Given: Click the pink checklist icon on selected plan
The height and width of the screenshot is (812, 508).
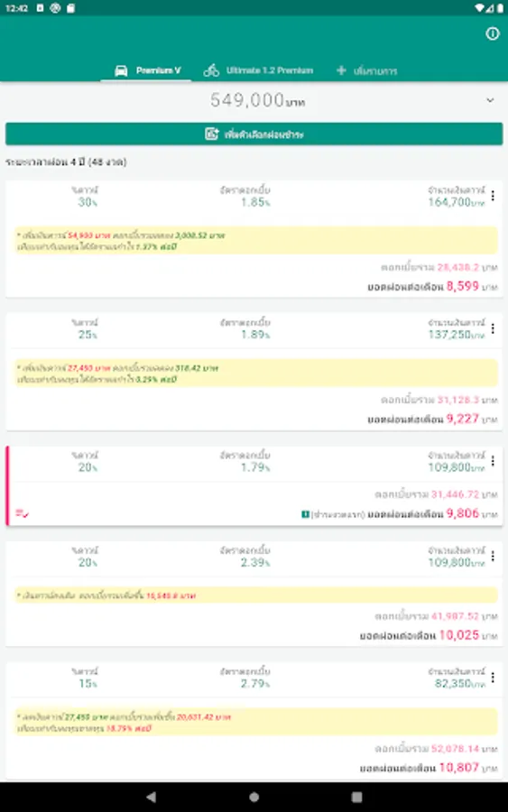Looking at the screenshot, I should tap(23, 513).
